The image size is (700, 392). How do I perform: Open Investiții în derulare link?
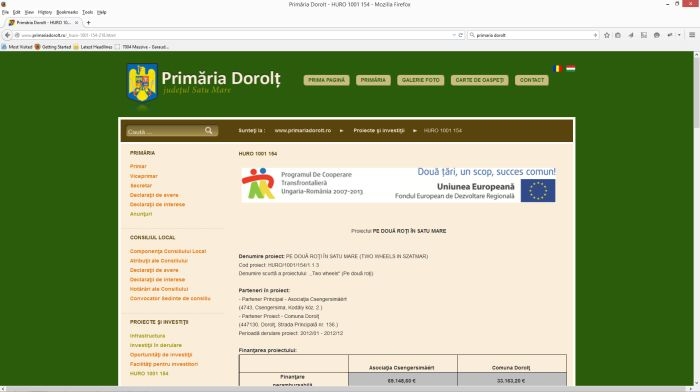coord(155,345)
